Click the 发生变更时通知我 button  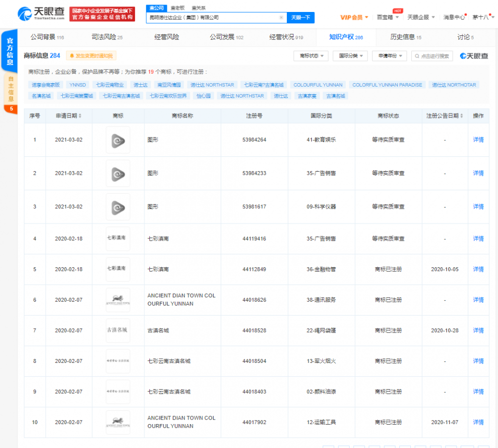click(91, 56)
